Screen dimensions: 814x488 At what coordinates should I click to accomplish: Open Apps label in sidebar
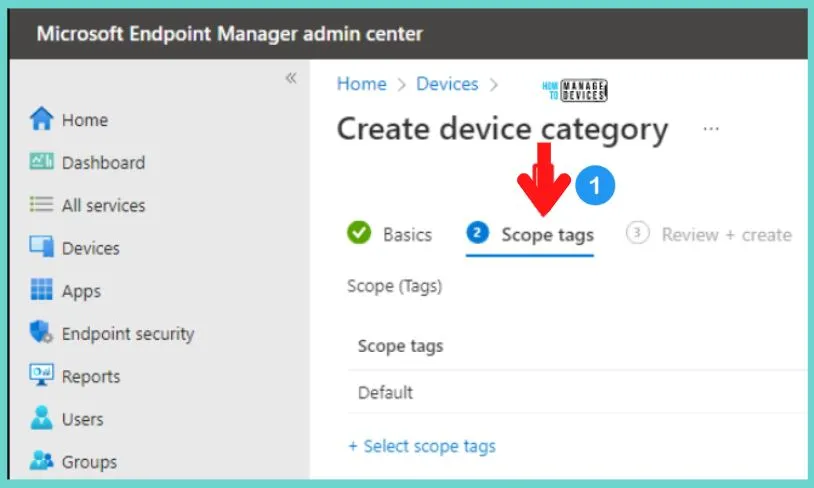(82, 292)
